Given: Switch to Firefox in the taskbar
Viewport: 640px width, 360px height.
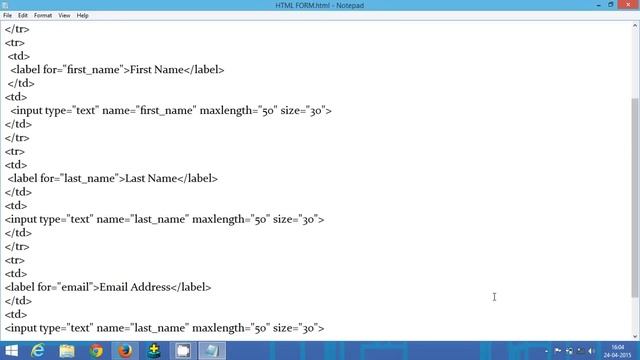Looking at the screenshot, I should pyautogui.click(x=125, y=351).
